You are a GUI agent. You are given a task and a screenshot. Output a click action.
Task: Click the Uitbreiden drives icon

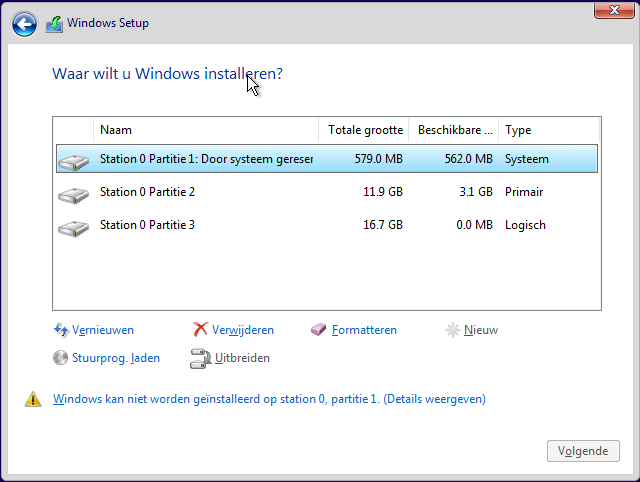tap(200, 358)
